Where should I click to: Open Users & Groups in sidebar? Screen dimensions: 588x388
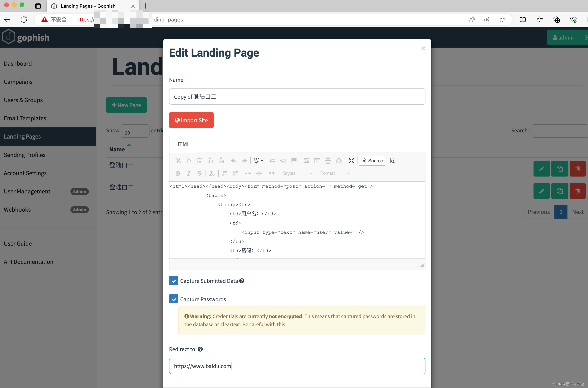(x=23, y=100)
